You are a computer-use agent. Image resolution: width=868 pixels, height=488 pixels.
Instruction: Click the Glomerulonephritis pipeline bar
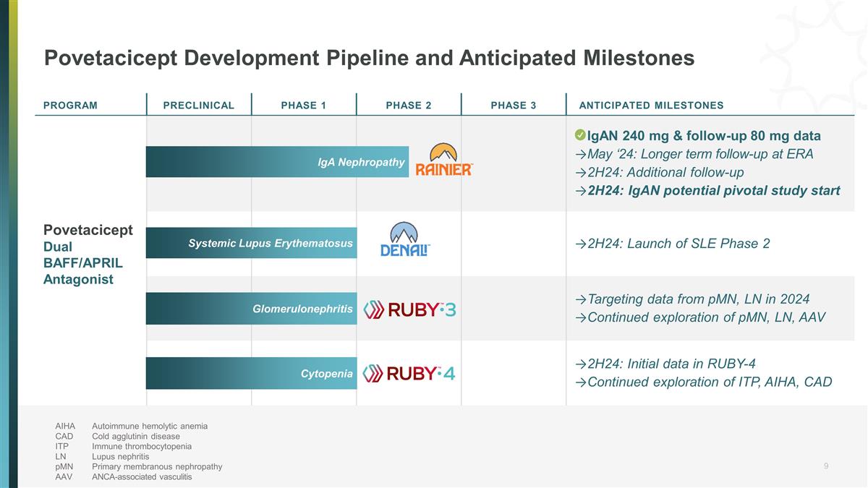251,309
